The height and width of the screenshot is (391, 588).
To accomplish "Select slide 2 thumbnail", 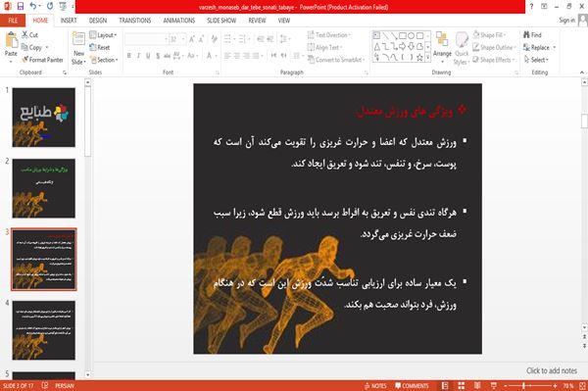I will tap(44, 188).
